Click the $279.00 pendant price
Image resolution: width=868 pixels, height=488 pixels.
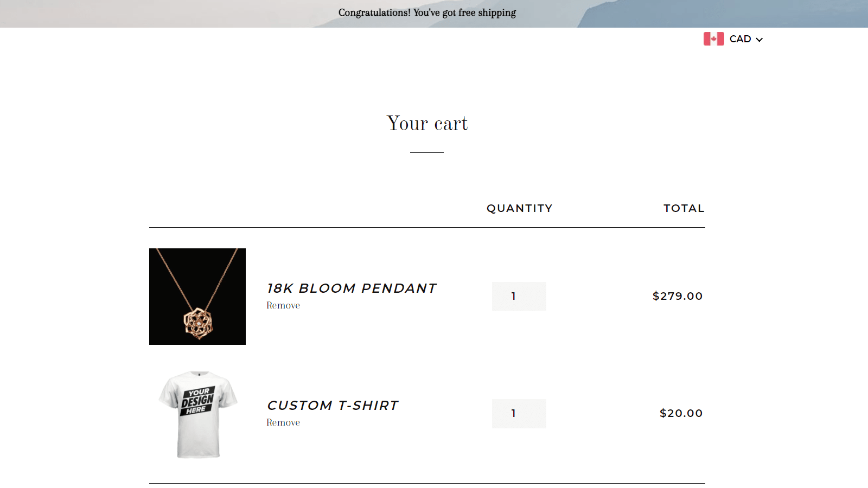[678, 296]
